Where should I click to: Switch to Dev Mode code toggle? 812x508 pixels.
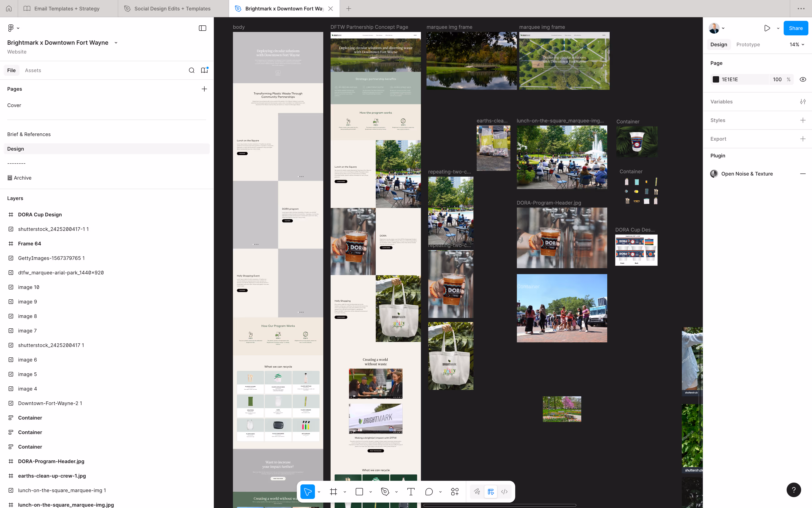504,492
